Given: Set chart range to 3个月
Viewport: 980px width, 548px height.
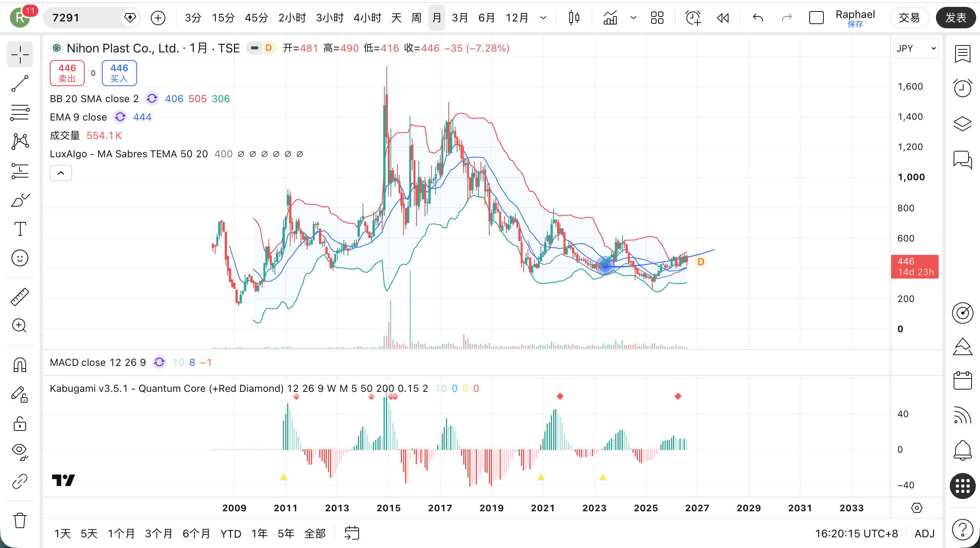Looking at the screenshot, I should click(158, 533).
